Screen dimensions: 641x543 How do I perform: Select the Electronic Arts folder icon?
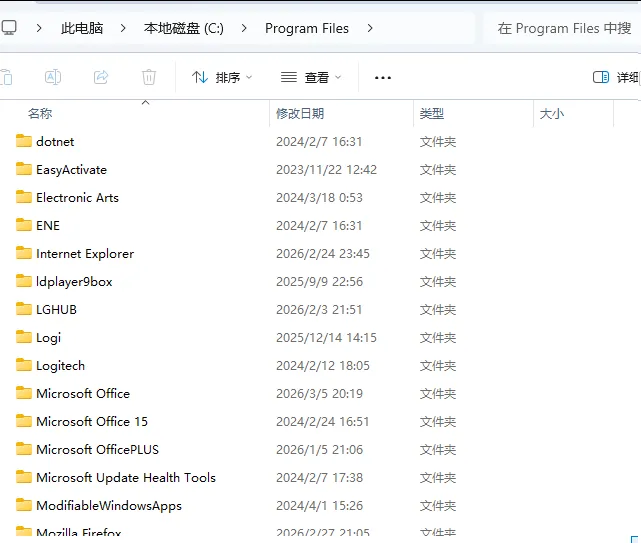pyautogui.click(x=24, y=197)
